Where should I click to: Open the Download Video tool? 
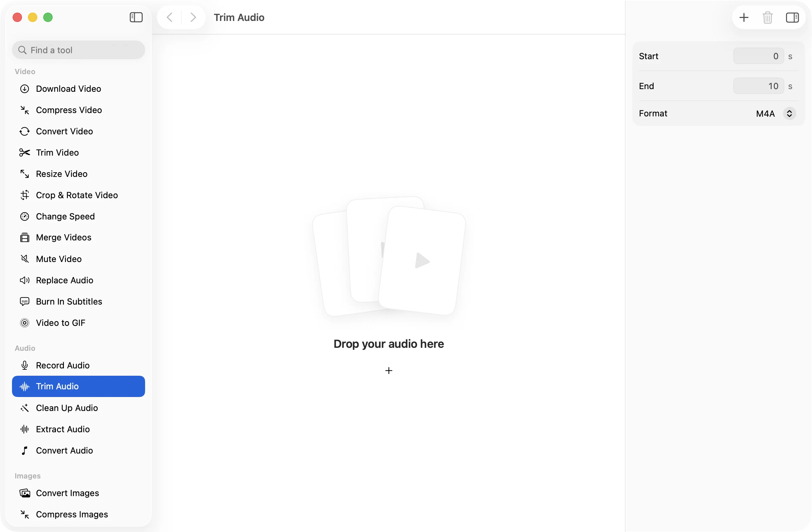click(x=79, y=88)
